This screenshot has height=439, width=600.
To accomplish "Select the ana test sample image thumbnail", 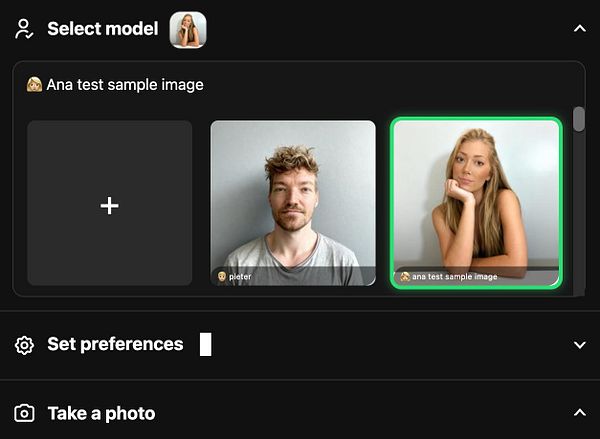I will [x=476, y=203].
